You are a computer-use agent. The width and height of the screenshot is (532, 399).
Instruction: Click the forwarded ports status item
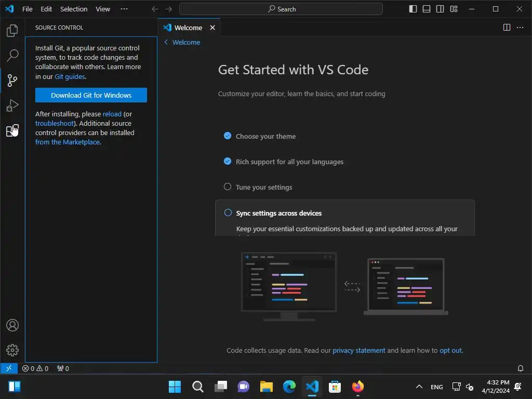coord(63,368)
